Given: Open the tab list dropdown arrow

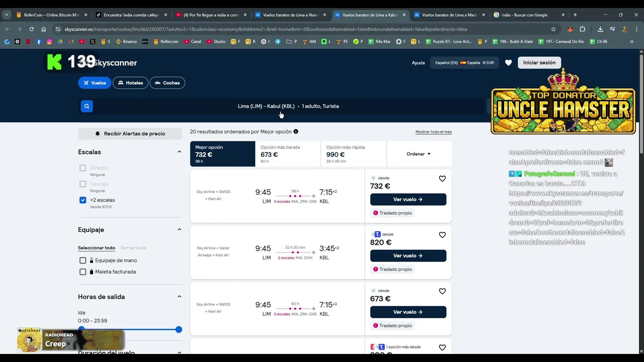Looking at the screenshot, I should [7, 15].
